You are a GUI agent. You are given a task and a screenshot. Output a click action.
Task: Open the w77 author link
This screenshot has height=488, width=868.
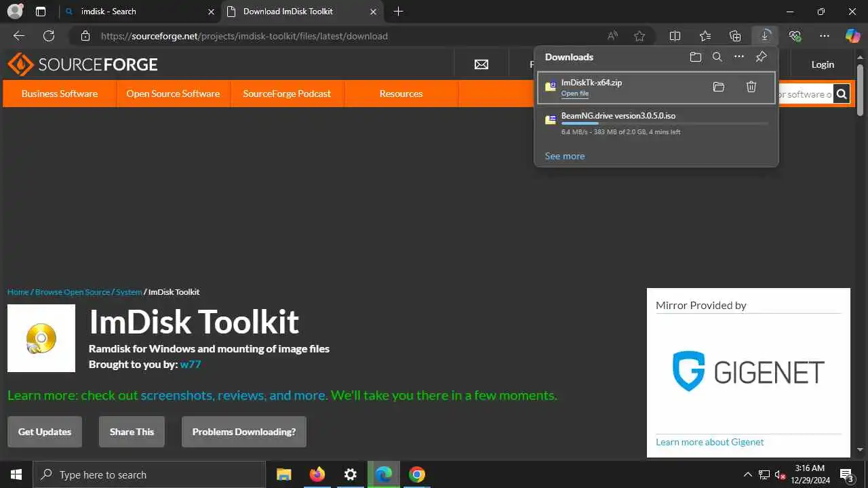(191, 365)
